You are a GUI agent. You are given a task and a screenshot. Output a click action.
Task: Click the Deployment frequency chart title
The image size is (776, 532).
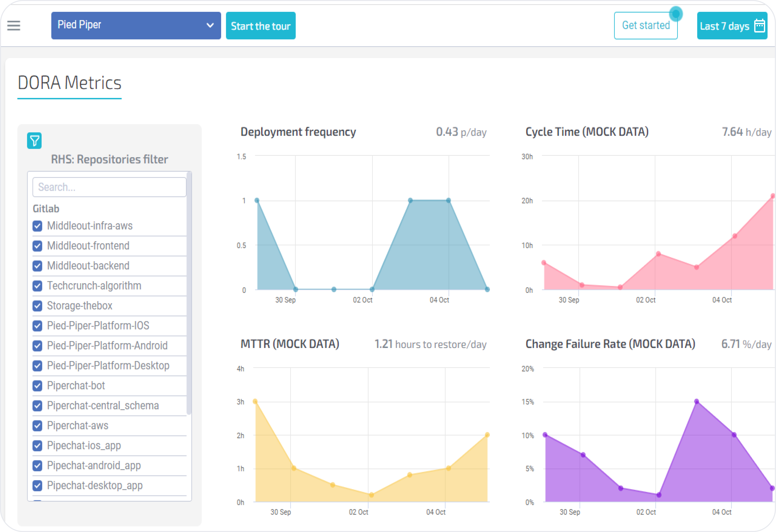pyautogui.click(x=298, y=132)
